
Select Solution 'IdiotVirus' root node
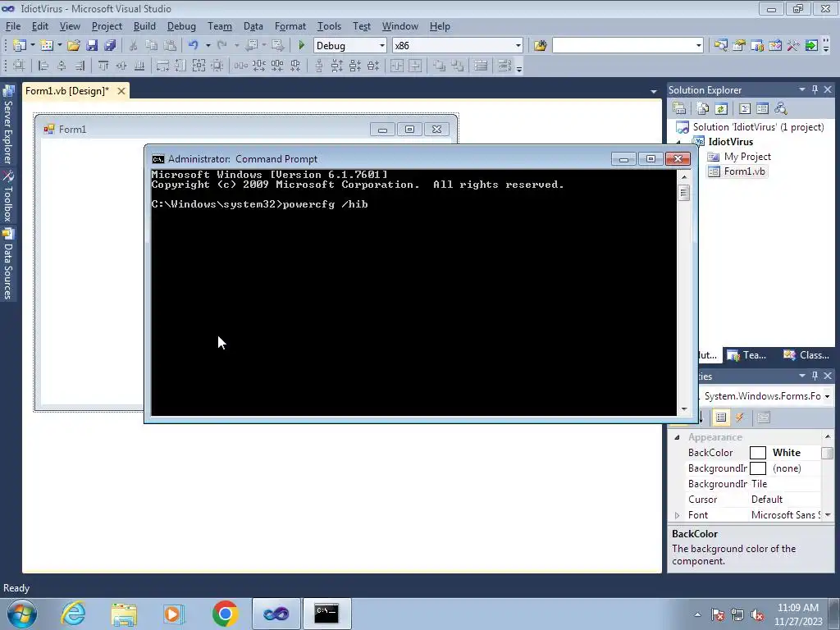click(750, 127)
